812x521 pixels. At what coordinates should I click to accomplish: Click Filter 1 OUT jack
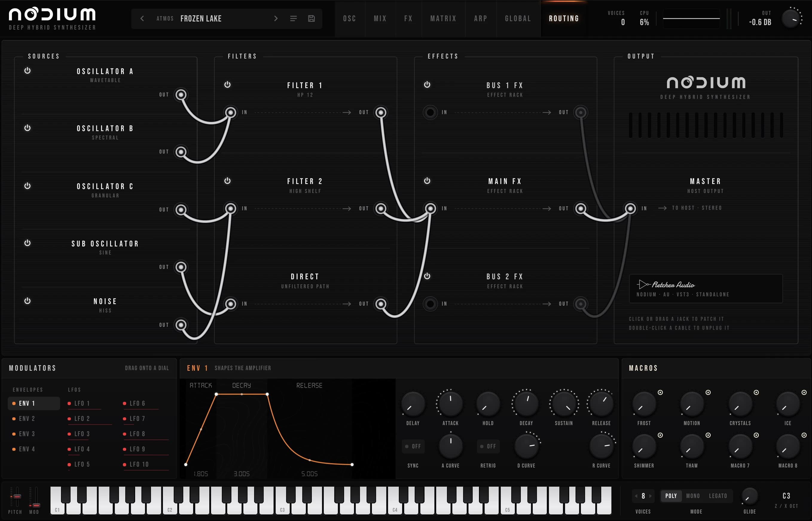[381, 112]
